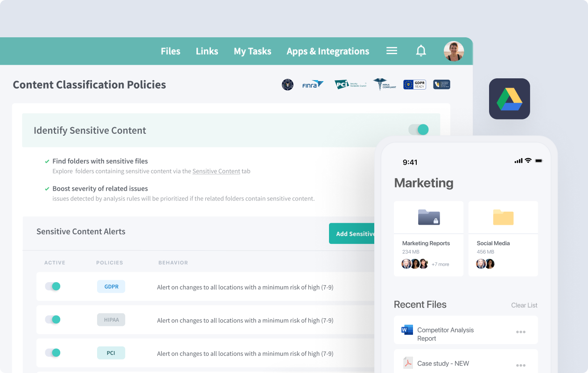Screen dimensions: 588x373
Task: Click the PCI Security Standards logo
Action: click(x=350, y=84)
